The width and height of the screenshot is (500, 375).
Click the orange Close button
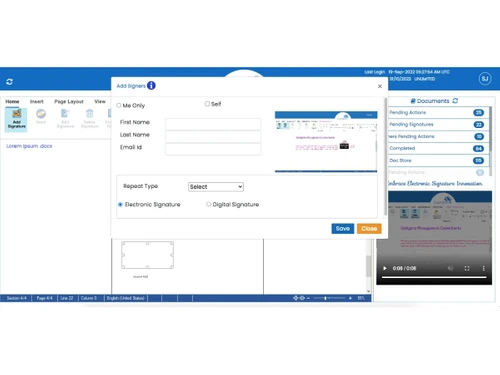[x=369, y=229]
